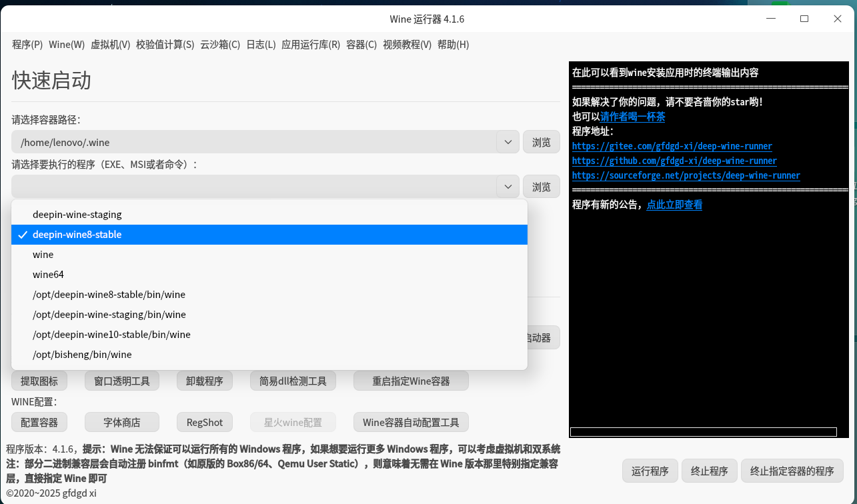This screenshot has width=857, height=504.
Task: Open the 窗口透明工具 button
Action: (x=122, y=381)
